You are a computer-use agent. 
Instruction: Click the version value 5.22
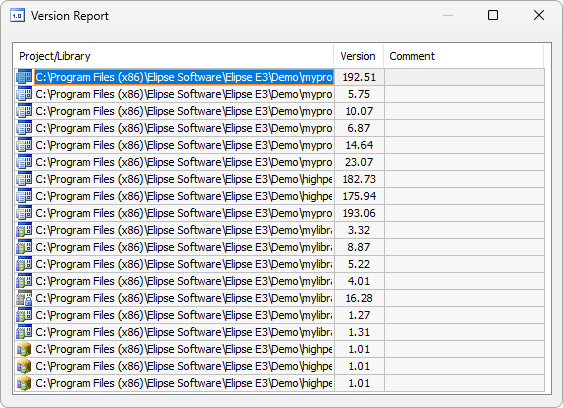coord(359,264)
